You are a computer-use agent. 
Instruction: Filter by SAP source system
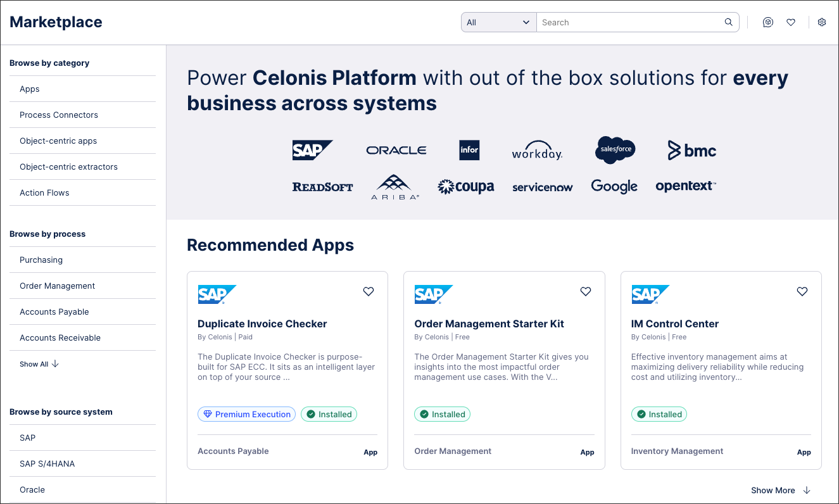click(x=82, y=438)
